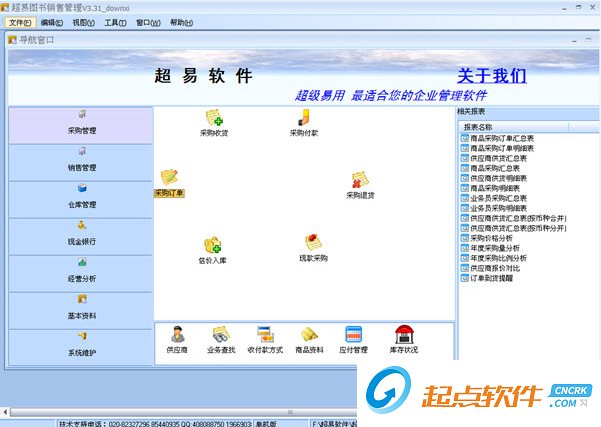Click the 关于我们 link
601x427 pixels.
[x=491, y=76]
